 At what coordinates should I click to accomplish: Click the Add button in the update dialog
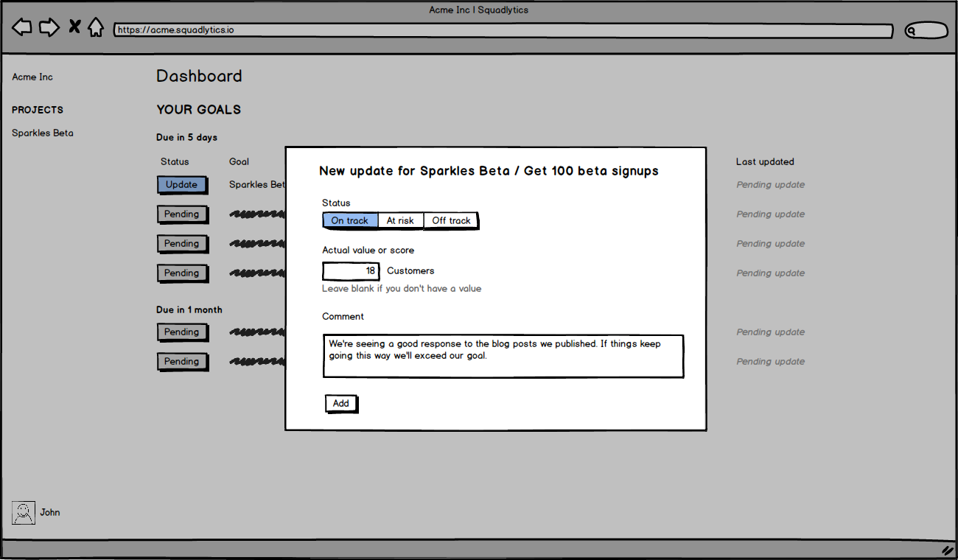coord(340,403)
